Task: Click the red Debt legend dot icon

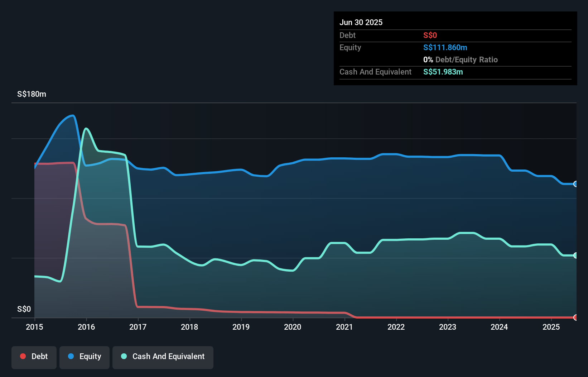Action: point(23,357)
